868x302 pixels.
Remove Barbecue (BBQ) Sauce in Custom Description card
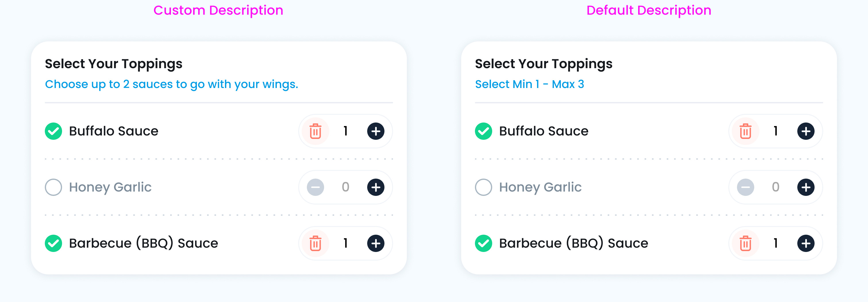click(x=315, y=243)
